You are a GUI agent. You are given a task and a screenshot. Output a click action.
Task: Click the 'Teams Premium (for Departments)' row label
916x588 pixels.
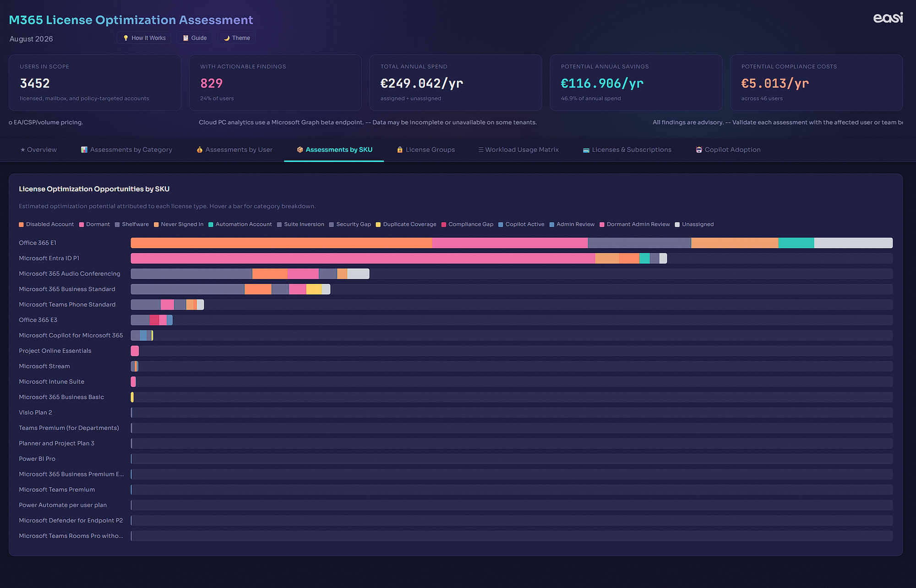pyautogui.click(x=69, y=428)
